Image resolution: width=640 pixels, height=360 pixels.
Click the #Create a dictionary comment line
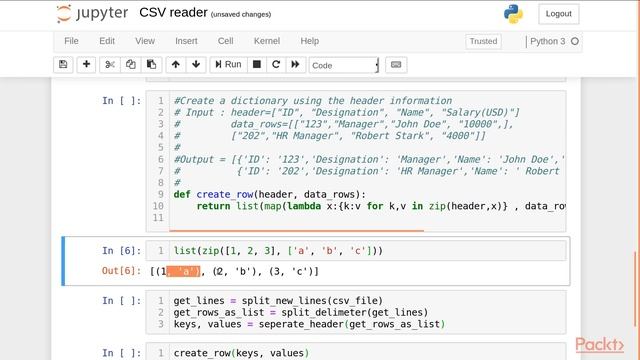pyautogui.click(x=313, y=101)
